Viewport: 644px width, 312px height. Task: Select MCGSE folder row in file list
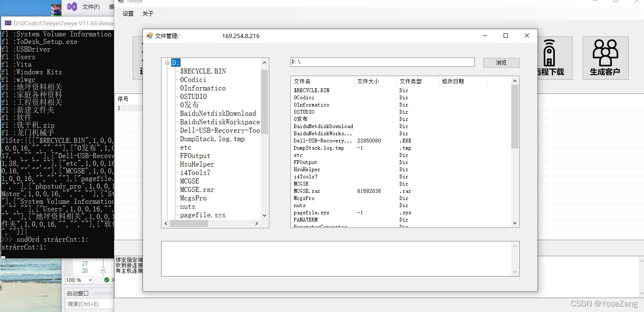pyautogui.click(x=401, y=184)
